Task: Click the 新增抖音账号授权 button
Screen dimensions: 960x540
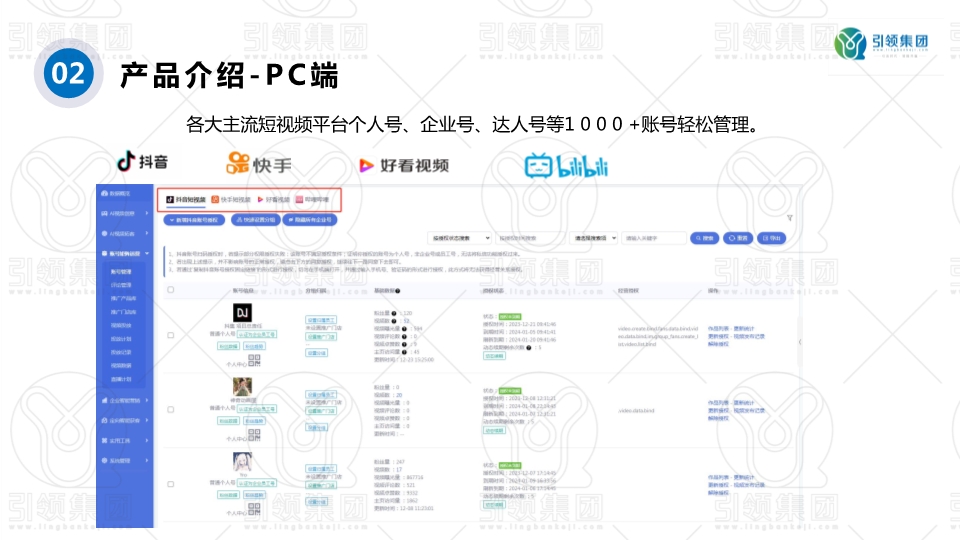Action: coord(194,220)
